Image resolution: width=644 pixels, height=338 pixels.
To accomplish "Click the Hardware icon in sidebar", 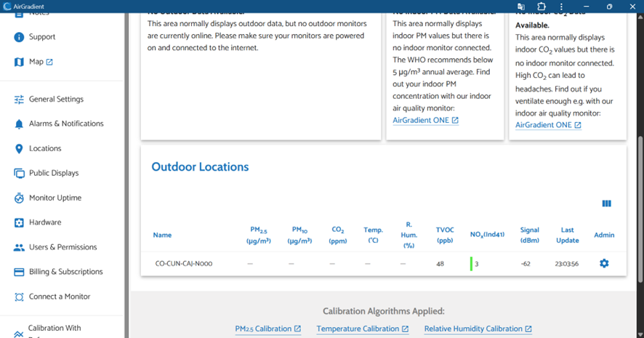I will (x=19, y=223).
